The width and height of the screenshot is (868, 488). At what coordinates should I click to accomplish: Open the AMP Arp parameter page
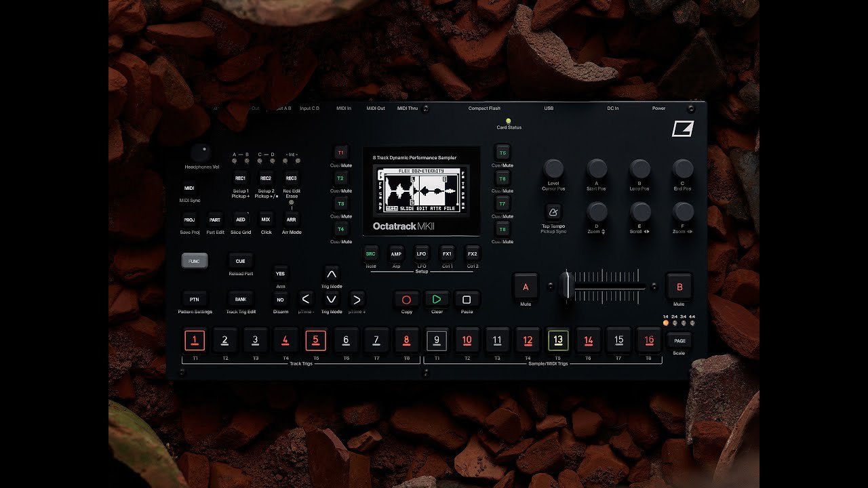(396, 254)
